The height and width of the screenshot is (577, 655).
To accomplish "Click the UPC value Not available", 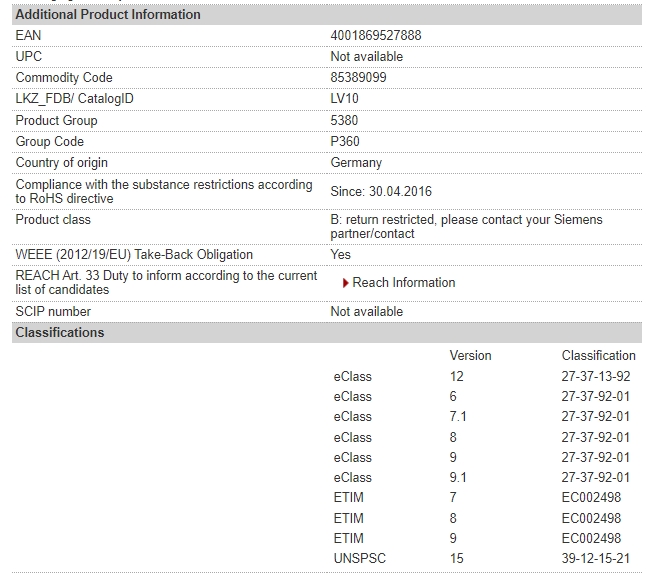I will click(366, 56).
